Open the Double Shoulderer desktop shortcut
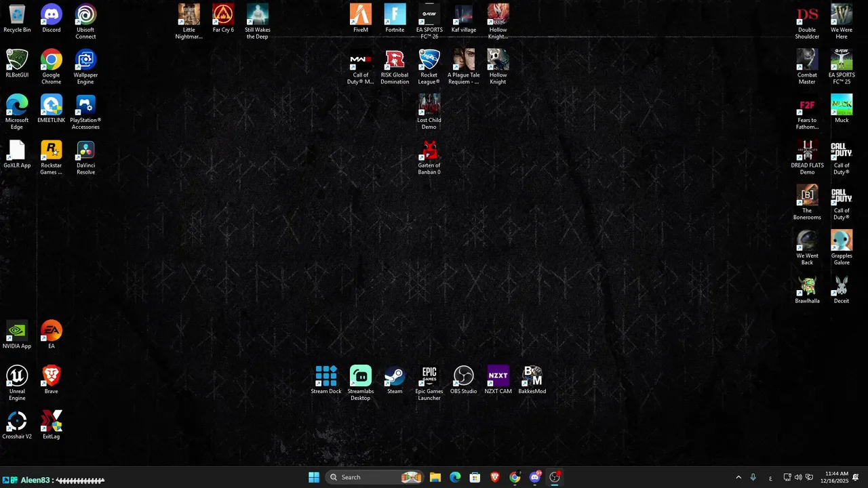868x488 pixels. [x=807, y=22]
